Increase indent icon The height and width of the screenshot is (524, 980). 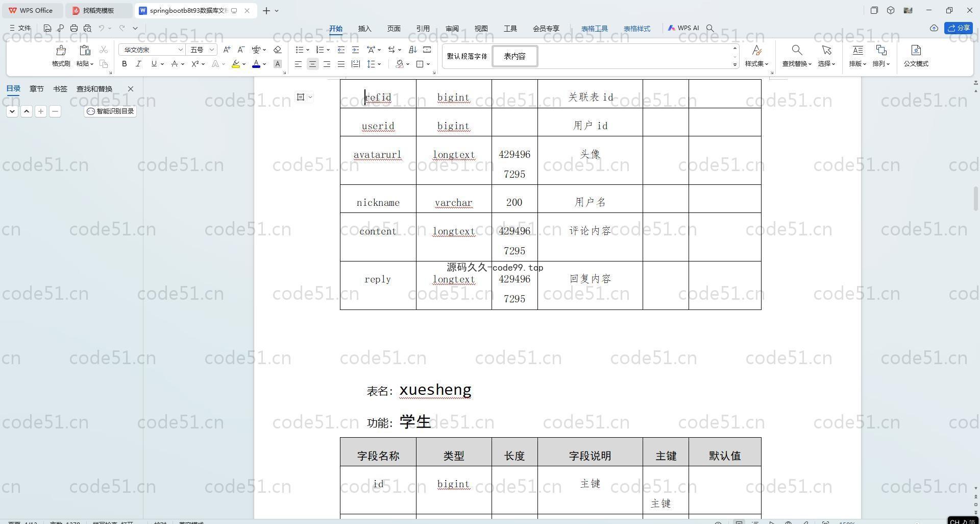355,50
